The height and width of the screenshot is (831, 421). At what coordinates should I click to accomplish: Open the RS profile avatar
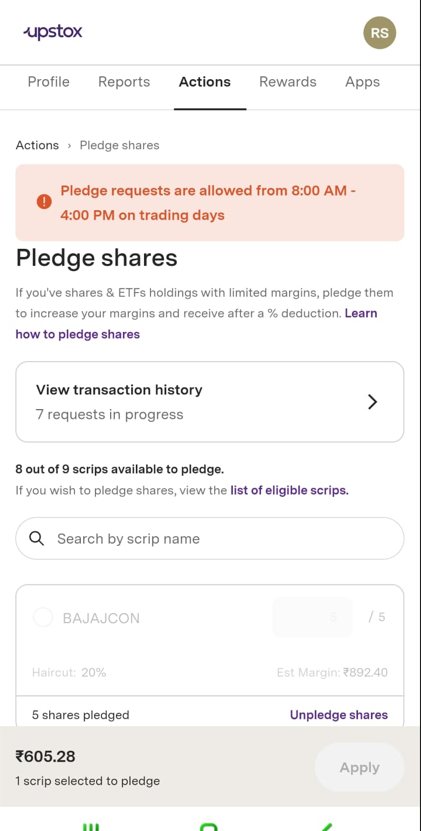(x=380, y=33)
